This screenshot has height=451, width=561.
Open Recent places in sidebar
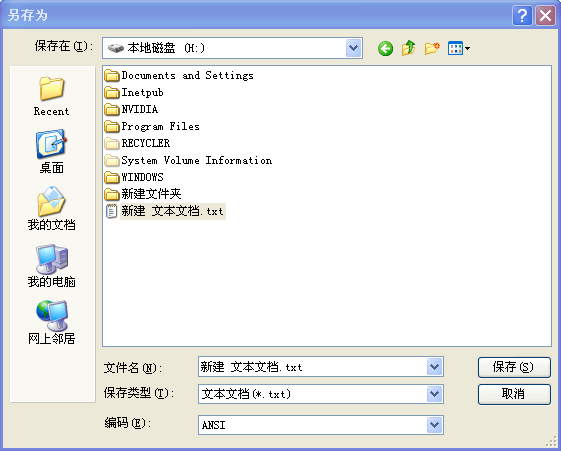pyautogui.click(x=52, y=95)
